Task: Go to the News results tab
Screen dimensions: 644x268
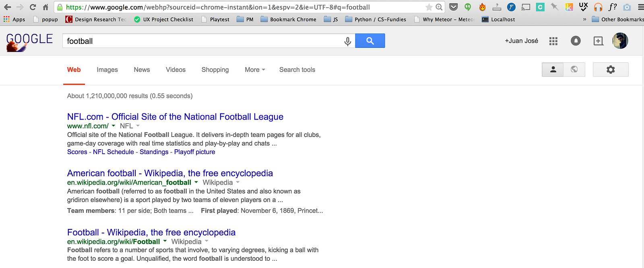Action: (142, 70)
